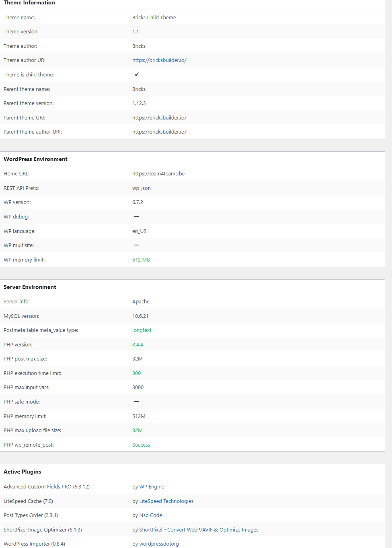Follow the Nsp Code author link
Screen dimensions: 392x548
[151, 515]
